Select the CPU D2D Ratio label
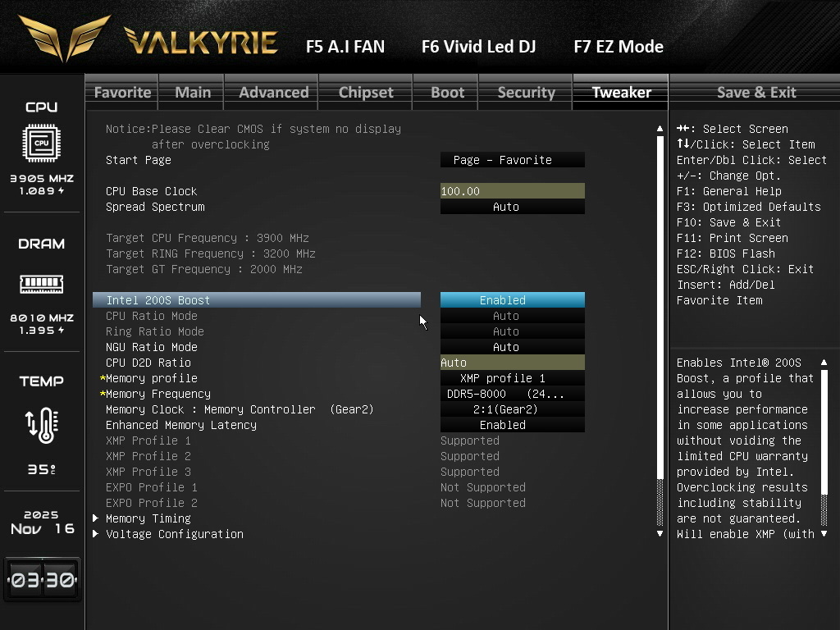 148,363
